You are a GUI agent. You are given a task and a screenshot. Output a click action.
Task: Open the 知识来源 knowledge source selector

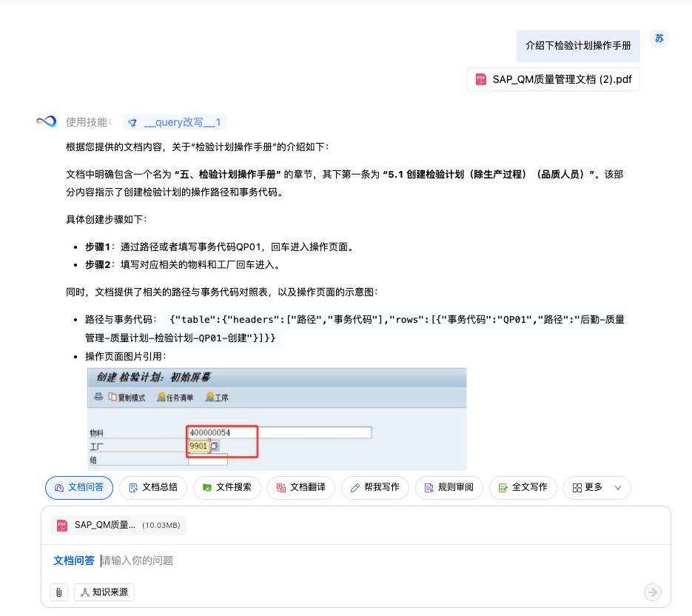tap(104, 592)
